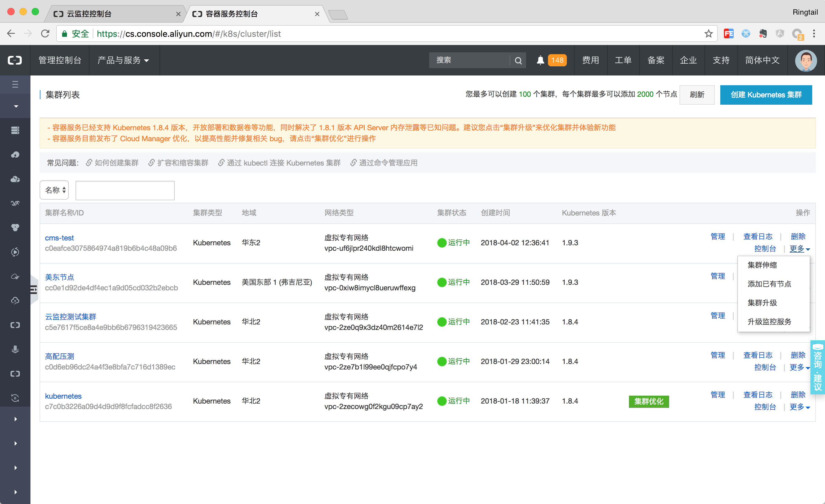
Task: Bookmark this page with the star icon
Action: pyautogui.click(x=708, y=33)
